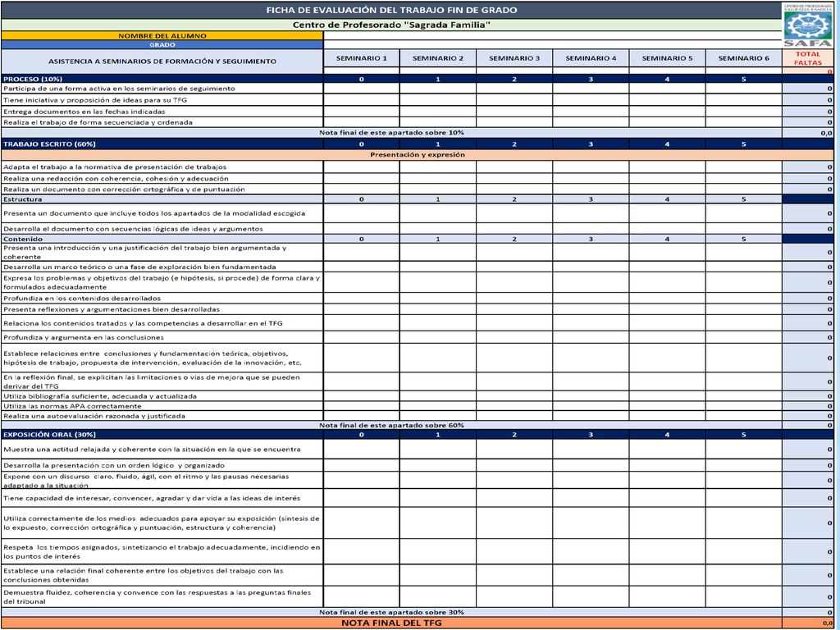
Task: Select row 'Expone con un discurso claro, fluido, ágil'
Action: [x=418, y=481]
